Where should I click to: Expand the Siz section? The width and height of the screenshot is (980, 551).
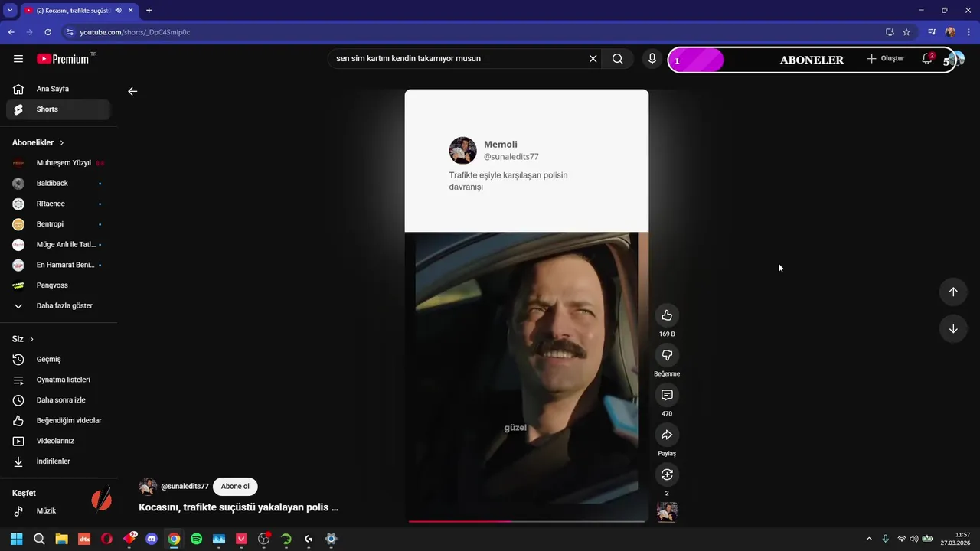pos(23,339)
